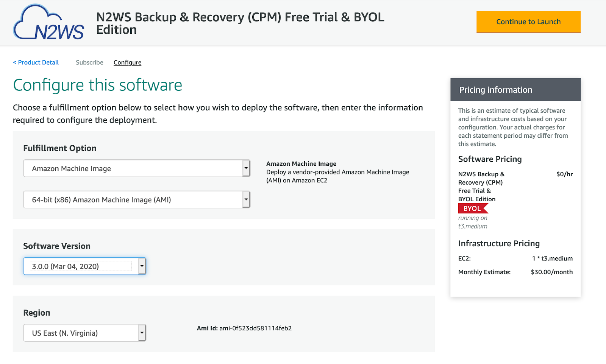Select the Configure step tab
Screen dimensions: 606x364
[x=128, y=62]
